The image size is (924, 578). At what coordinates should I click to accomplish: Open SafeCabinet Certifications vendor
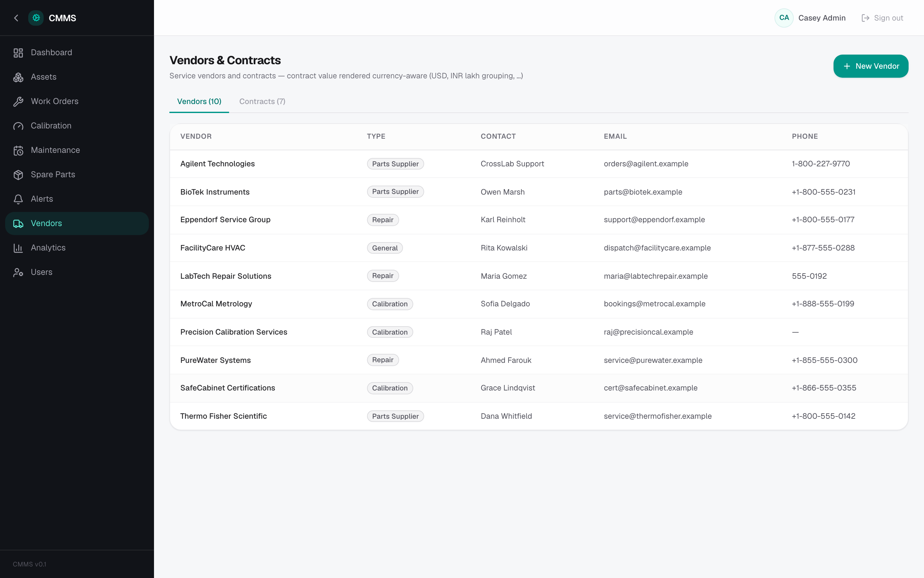[x=227, y=388]
